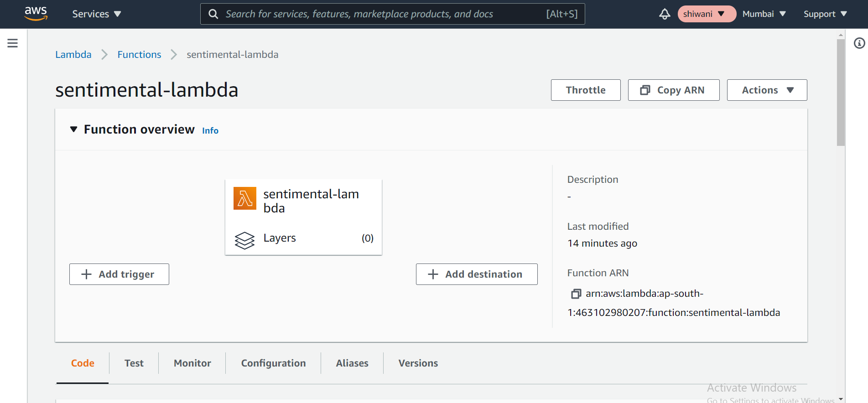The height and width of the screenshot is (403, 868).
Task: Click the Add trigger button
Action: [x=119, y=274]
